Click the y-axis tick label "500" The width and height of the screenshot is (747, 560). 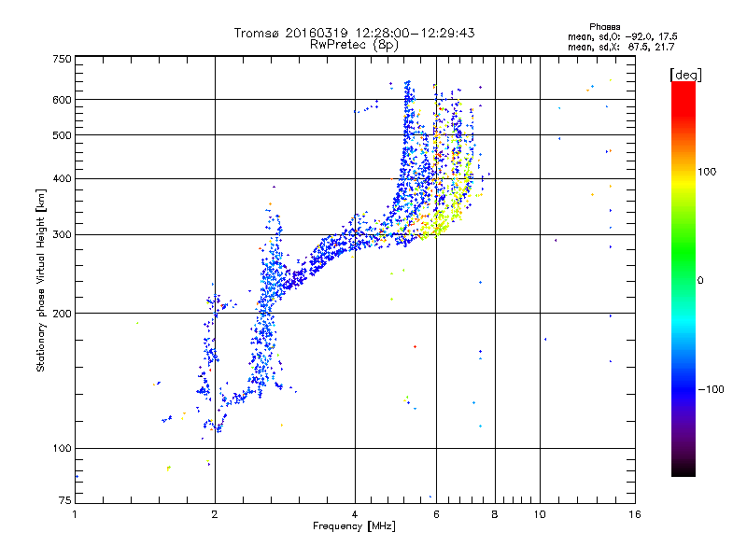pyautogui.click(x=62, y=135)
